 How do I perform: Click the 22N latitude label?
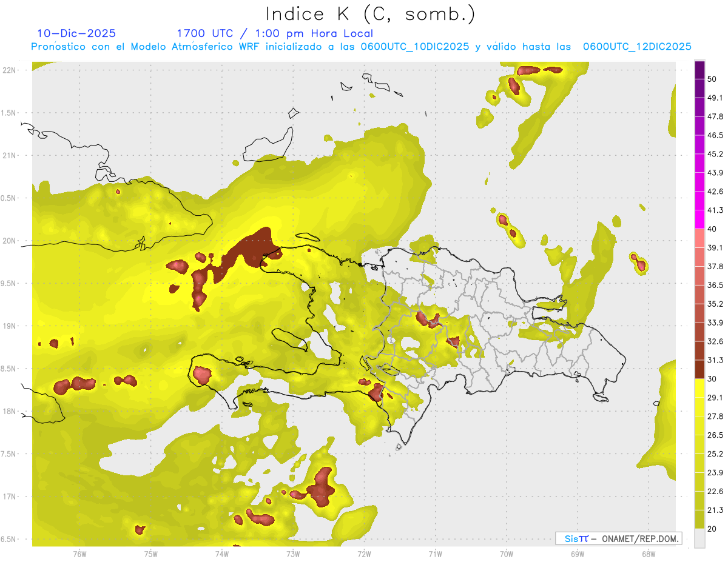pos(9,70)
